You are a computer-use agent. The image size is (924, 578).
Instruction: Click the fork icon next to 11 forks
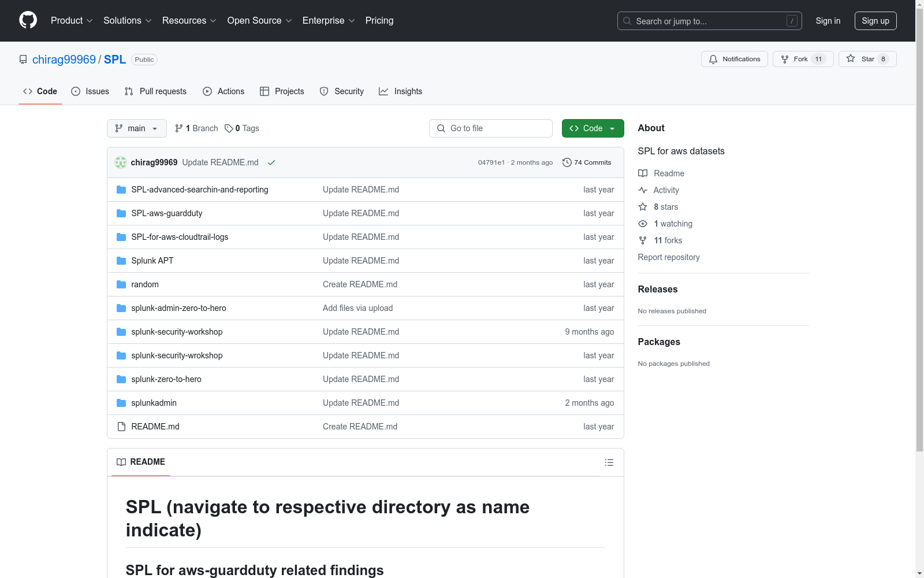coord(643,240)
